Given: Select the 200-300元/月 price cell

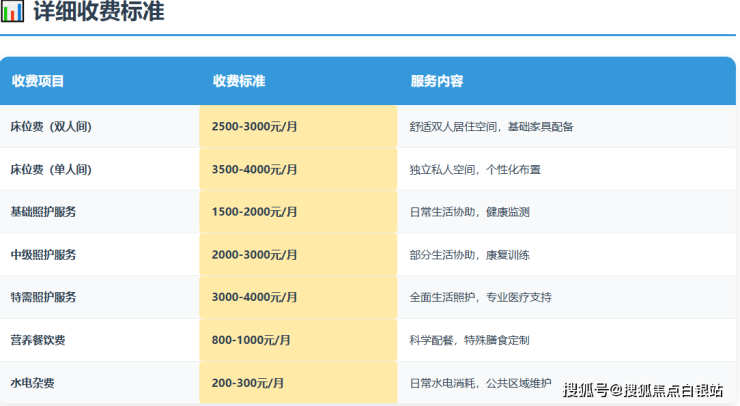Looking at the screenshot, I should [248, 383].
